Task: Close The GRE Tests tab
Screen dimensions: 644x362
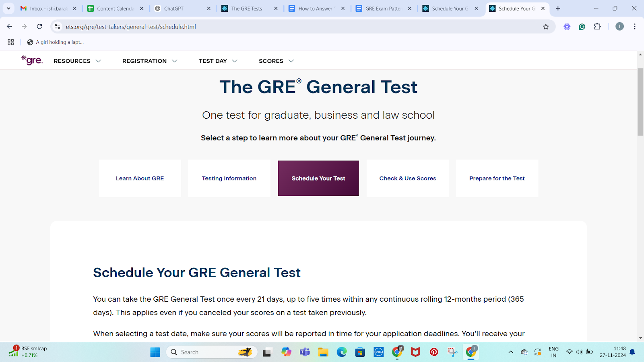Action: [276, 8]
